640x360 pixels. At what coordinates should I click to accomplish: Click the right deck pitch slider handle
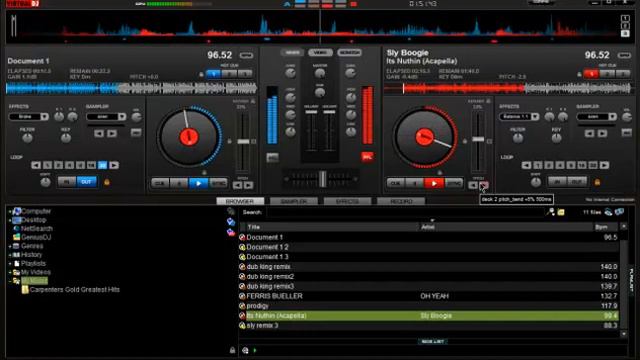tap(478, 139)
